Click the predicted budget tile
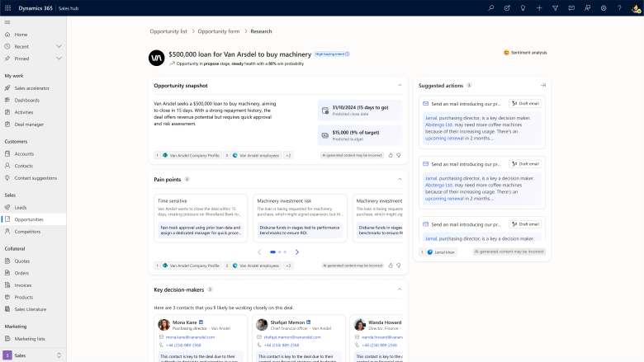 pyautogui.click(x=360, y=135)
